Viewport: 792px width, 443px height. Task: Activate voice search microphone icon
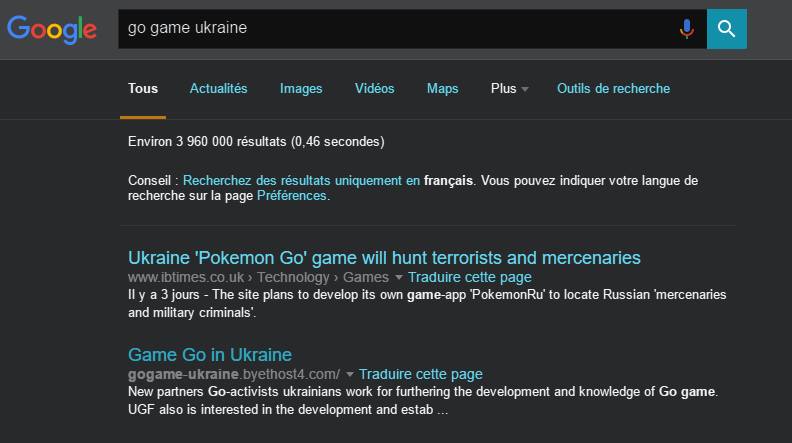coord(686,29)
